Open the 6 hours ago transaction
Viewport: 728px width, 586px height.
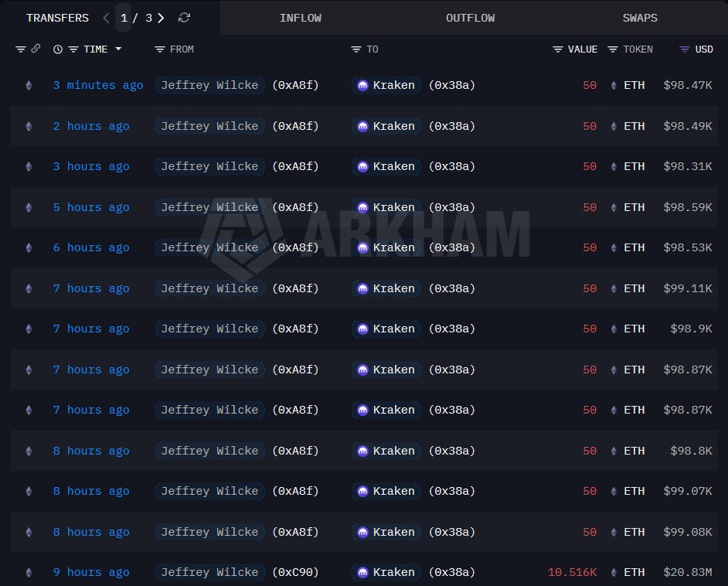[91, 248]
